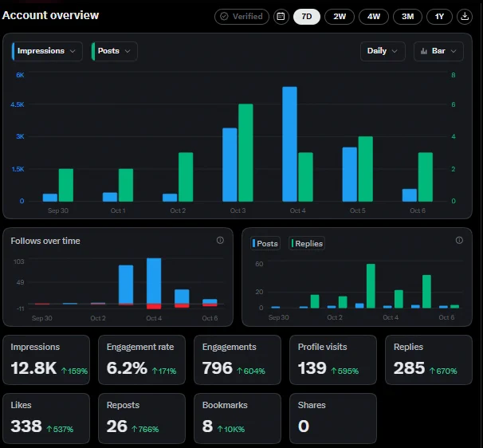This screenshot has height=448, width=483.
Task: Click the 10K% bookmarks change value
Action: point(231,429)
